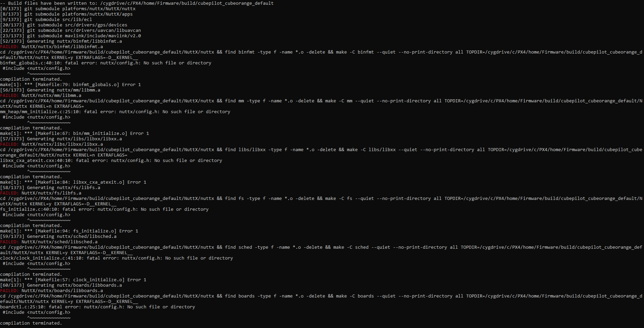Click line "[22/1373] git submodule src/drivers/uavcan/libuavcan"

click(70, 30)
